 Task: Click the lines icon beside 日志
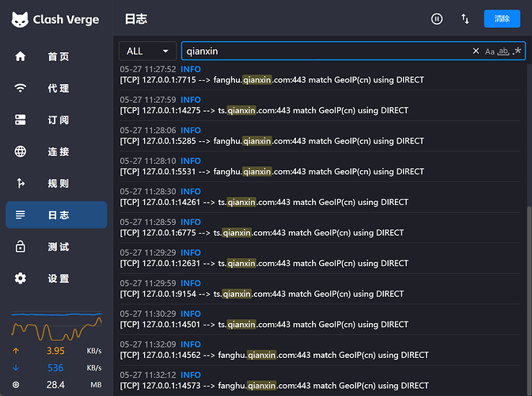click(x=21, y=215)
